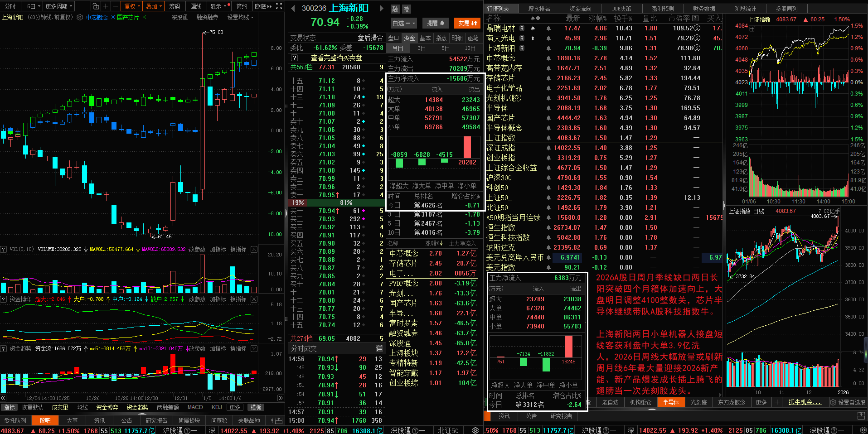
Task: Toggle 筹码 chip distribution view
Action: tap(175, 6)
